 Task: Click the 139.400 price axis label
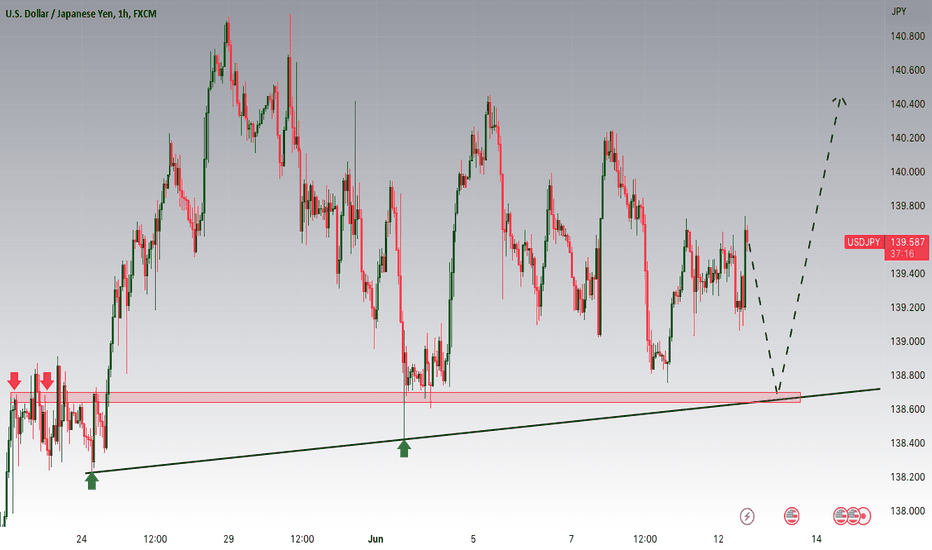(908, 274)
